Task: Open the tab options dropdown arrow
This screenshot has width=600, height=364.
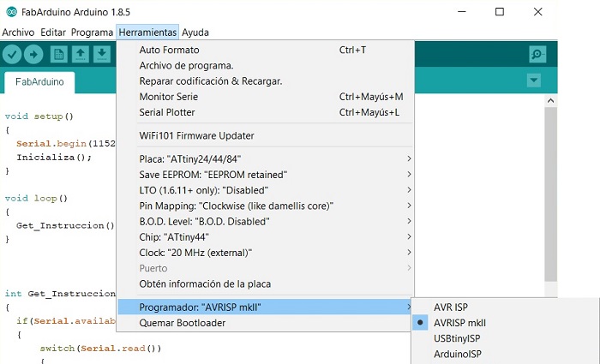Action: point(535,80)
